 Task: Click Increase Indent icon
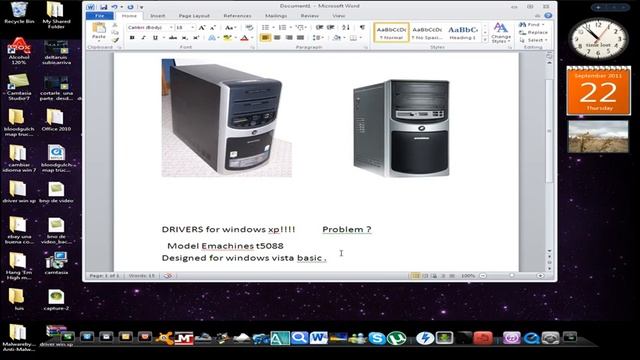331,27
